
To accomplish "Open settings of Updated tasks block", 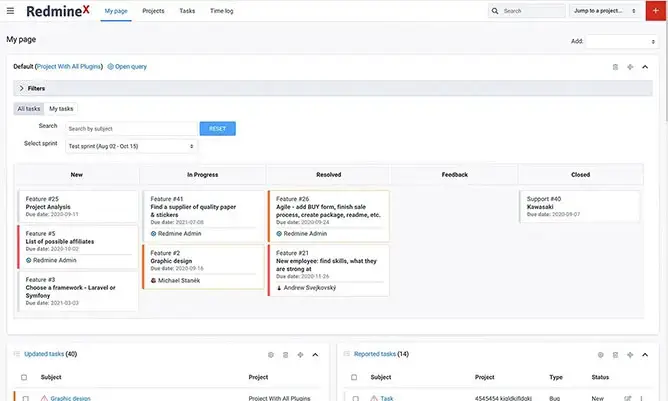I will click(271, 355).
